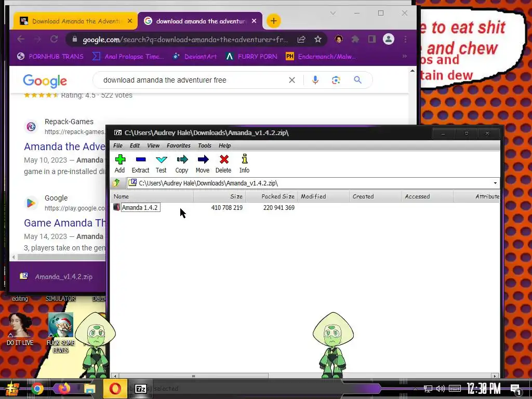Open the notification center icon
This screenshot has width=532, height=399.
pyautogui.click(x=515, y=389)
